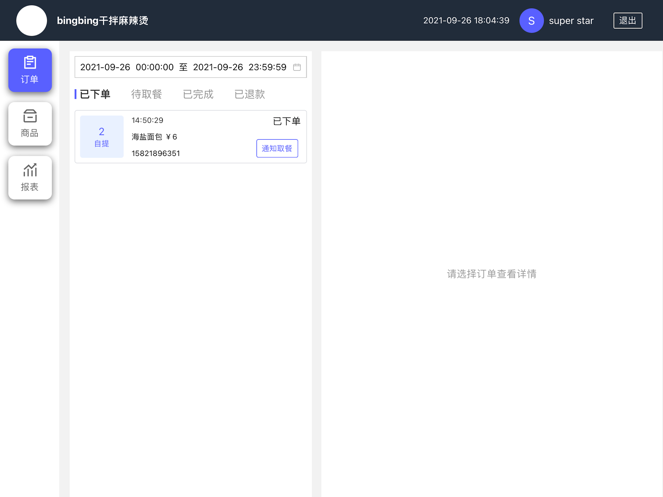Screen dimensions: 663x497
Task: Click the round white store logo
Action: click(32, 20)
